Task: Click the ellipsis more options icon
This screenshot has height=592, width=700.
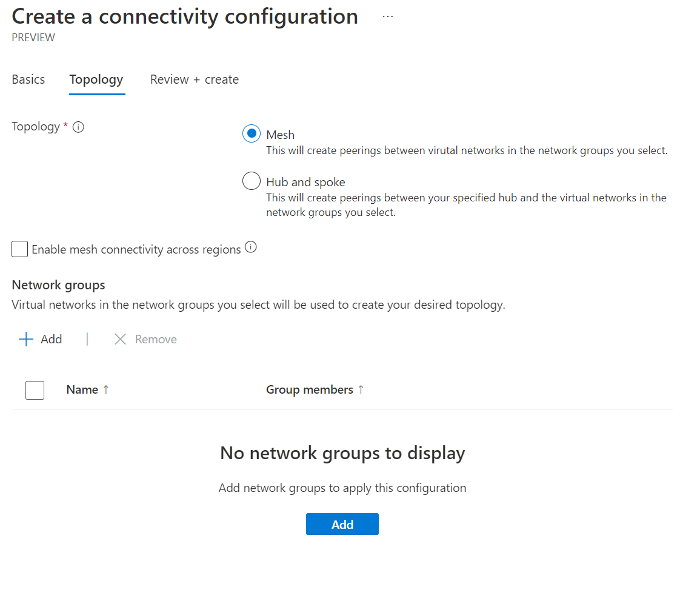Action: [x=388, y=17]
